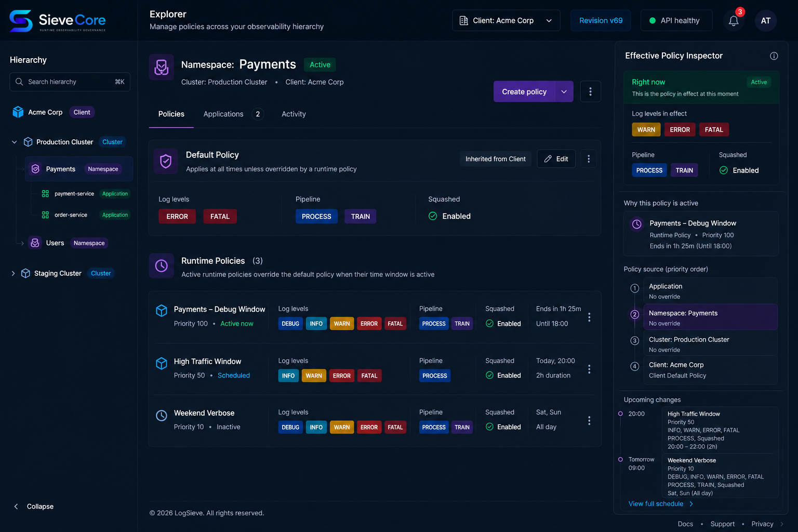Click the SieveCore logo icon
The image size is (798, 532).
[21, 21]
